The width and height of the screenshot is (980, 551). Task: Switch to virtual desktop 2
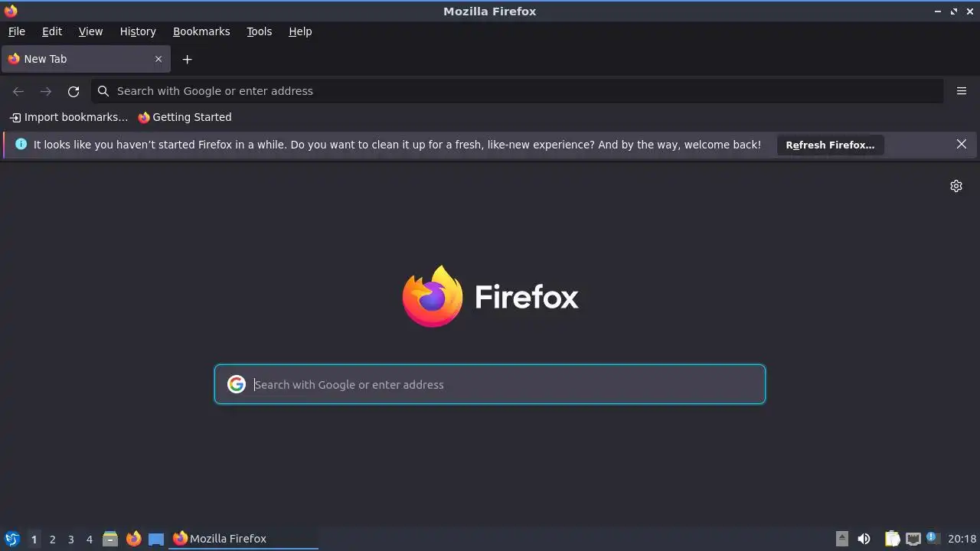pos(52,539)
